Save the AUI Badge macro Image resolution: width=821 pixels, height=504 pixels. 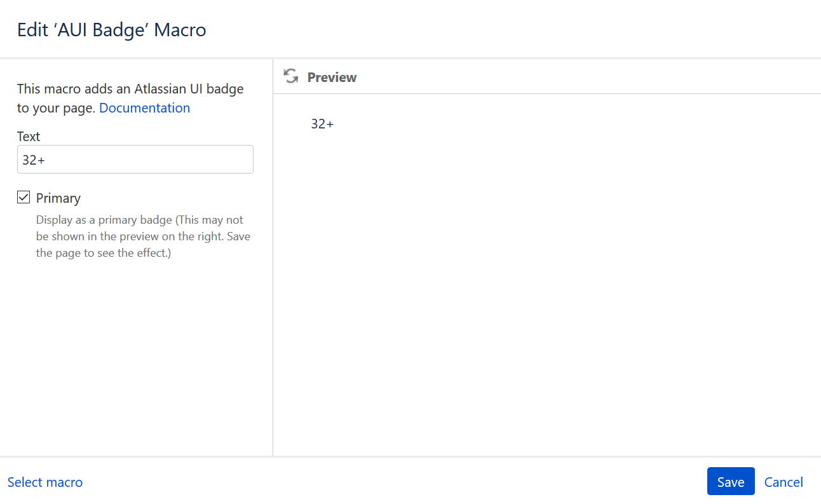click(x=730, y=482)
